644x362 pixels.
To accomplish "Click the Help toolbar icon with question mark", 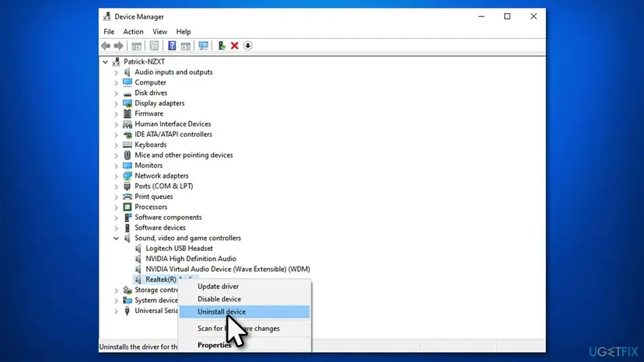I will [x=172, y=46].
